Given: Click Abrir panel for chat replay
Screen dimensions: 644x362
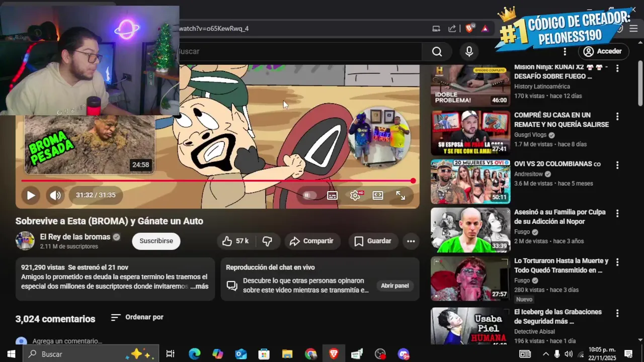Looking at the screenshot, I should pos(395,286).
